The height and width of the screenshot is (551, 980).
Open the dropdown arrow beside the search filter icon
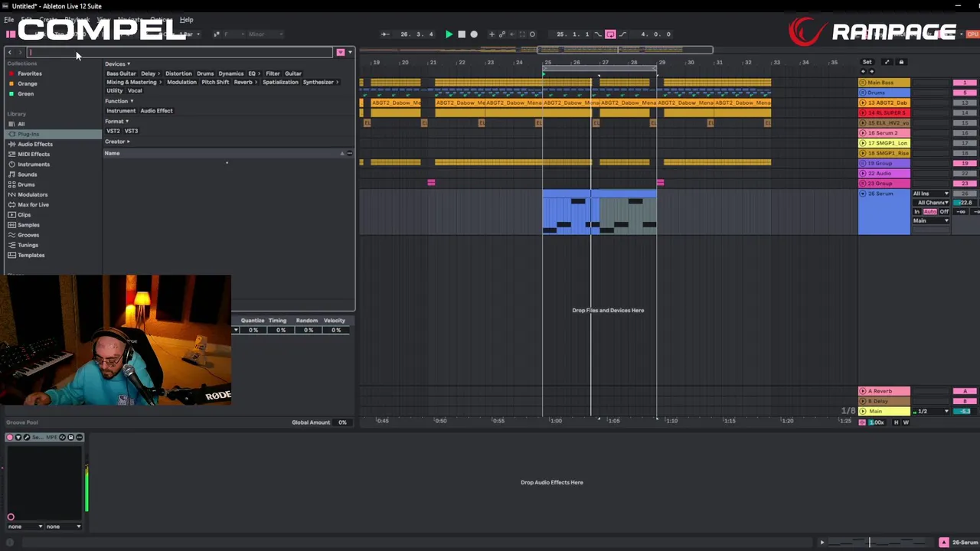[350, 52]
